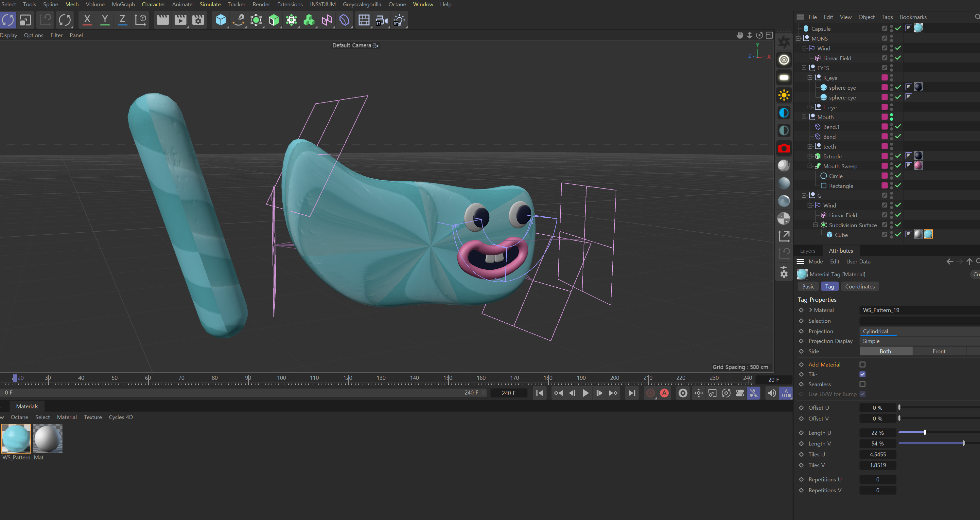This screenshot has width=980, height=520.
Task: Expand the L_eye object
Action: [810, 107]
